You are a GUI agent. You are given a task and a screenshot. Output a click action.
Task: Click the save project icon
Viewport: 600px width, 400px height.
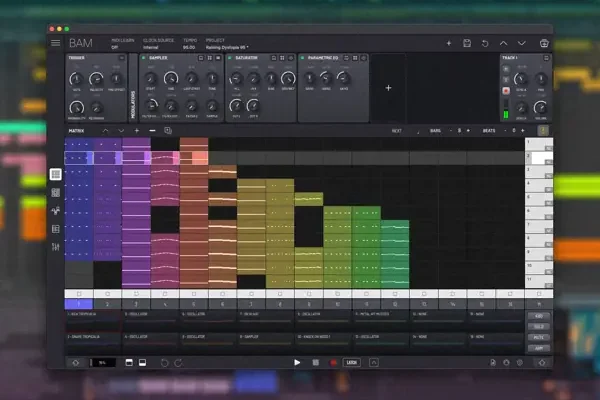(x=467, y=44)
